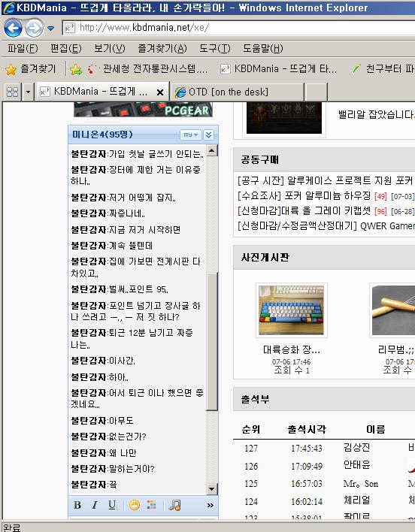Toggle underline in chat toolbar

pyautogui.click(x=112, y=505)
